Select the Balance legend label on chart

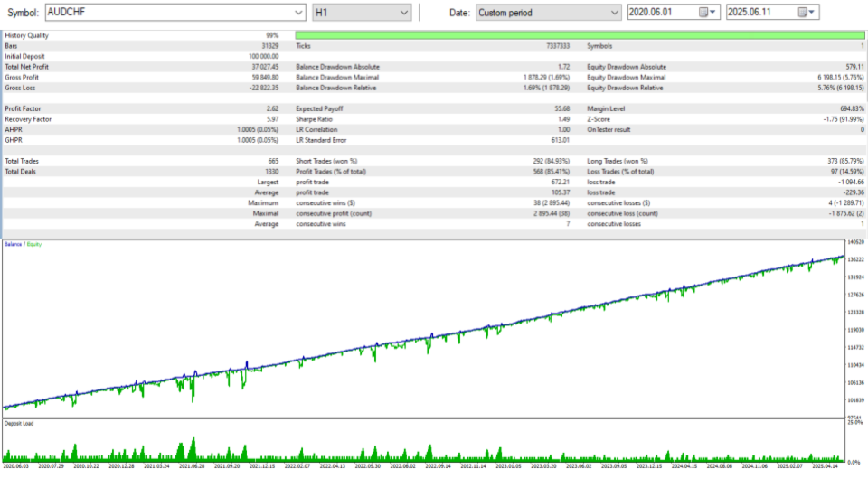click(13, 244)
